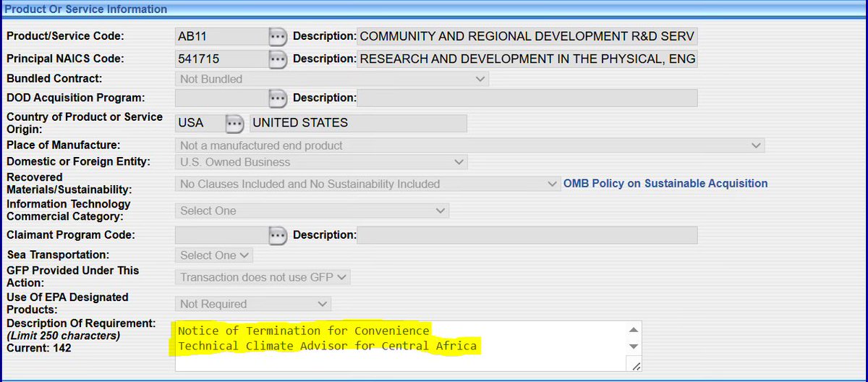Viewport: 868px width, 382px height.
Task: Expand the Bundled Contract dropdown
Action: tap(331, 79)
